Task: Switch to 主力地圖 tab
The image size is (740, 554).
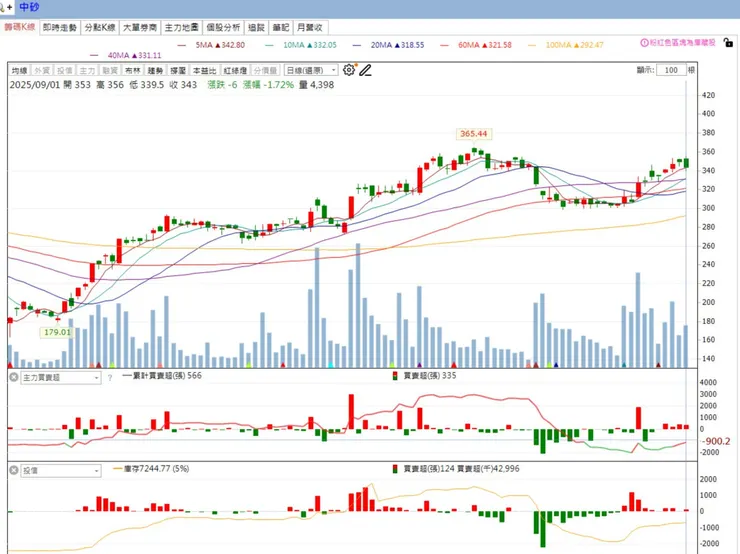Action: click(x=182, y=27)
